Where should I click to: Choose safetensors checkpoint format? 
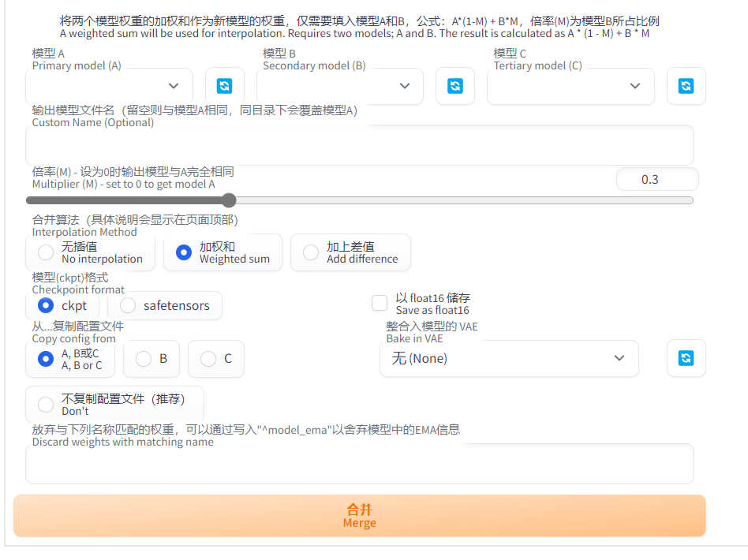pyautogui.click(x=128, y=305)
